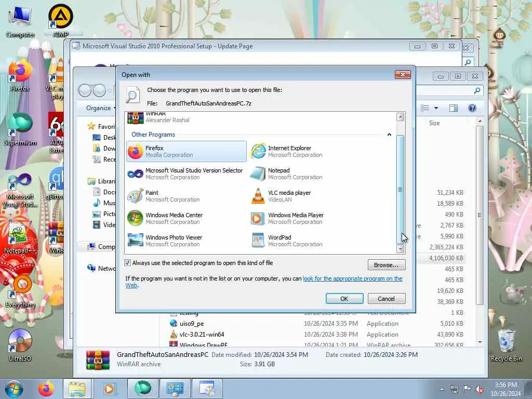The width and height of the screenshot is (532, 399).
Task: Click Explorer search box magnifier
Action: 477,90
